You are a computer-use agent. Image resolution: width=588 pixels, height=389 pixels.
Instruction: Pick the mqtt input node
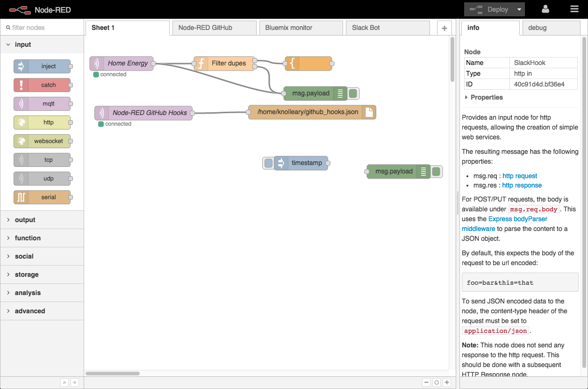[x=43, y=104]
